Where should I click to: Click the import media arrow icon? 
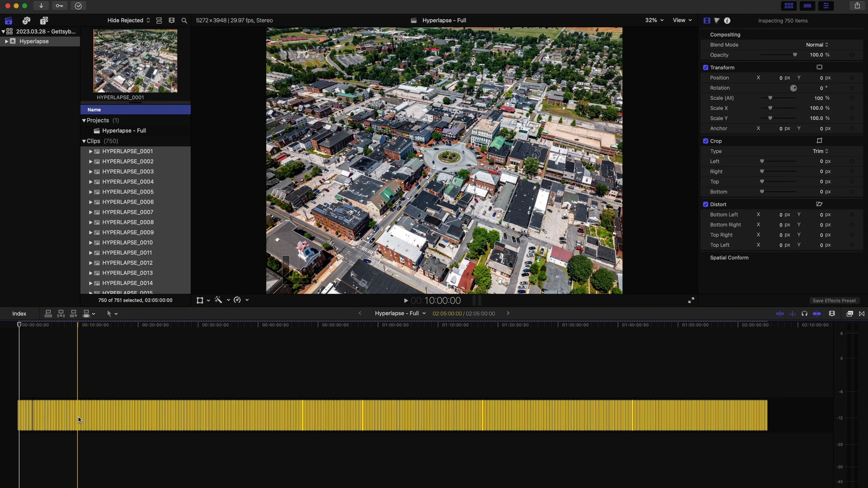coord(41,6)
